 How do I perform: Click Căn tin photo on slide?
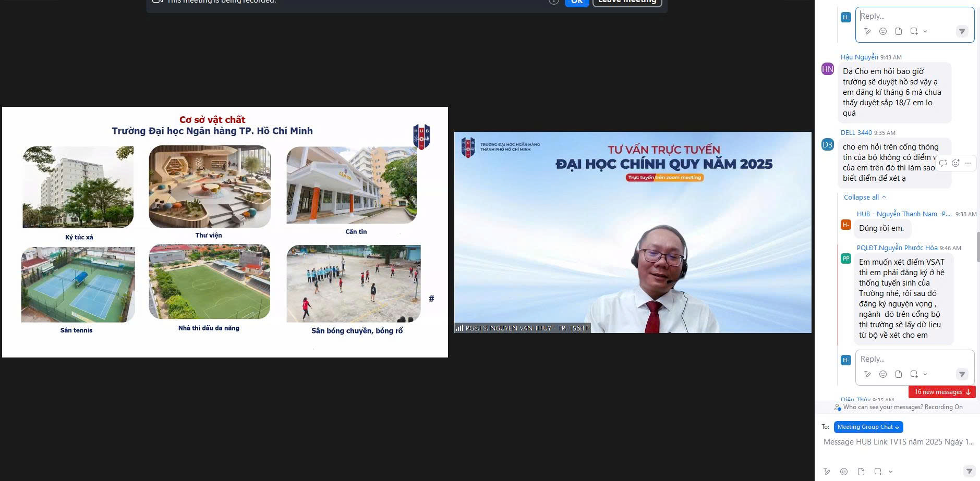point(352,185)
